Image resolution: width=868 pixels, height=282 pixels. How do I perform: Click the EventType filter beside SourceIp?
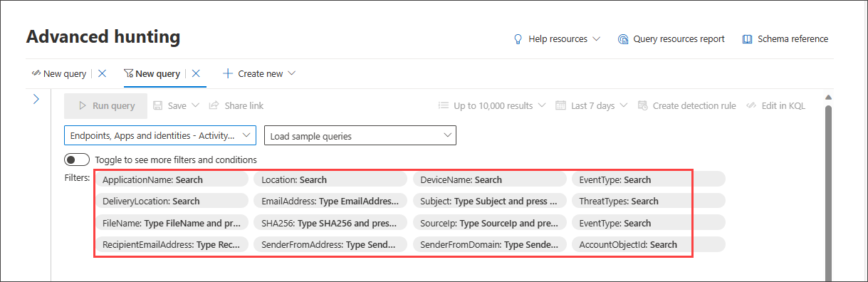[648, 223]
